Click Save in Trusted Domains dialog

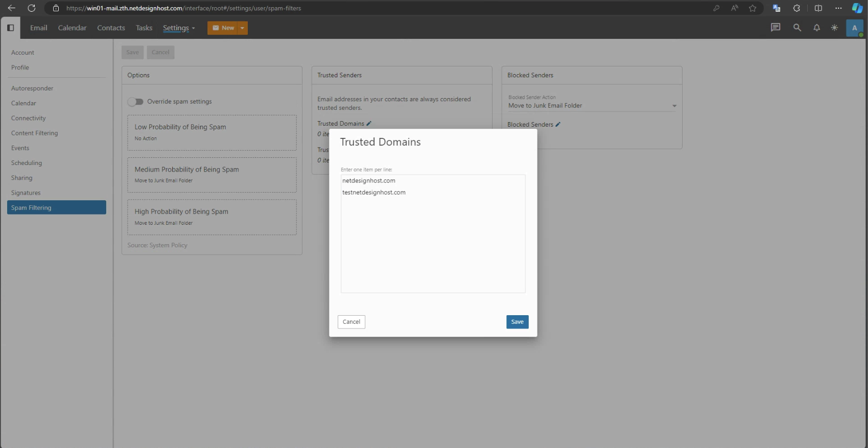coord(517,322)
